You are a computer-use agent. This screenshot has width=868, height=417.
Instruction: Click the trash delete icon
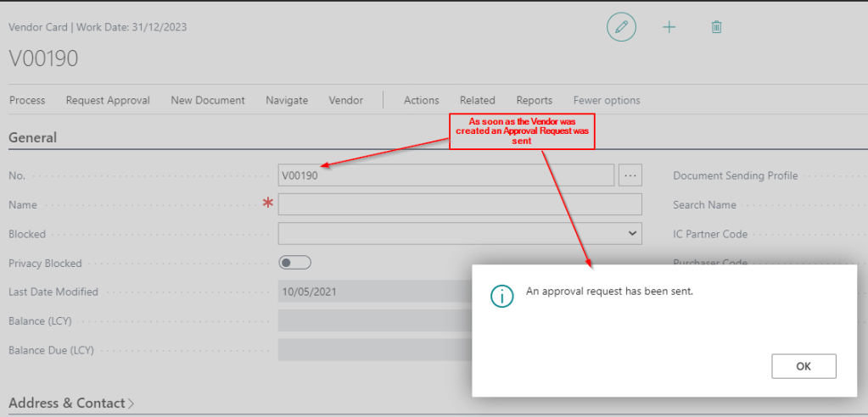point(716,27)
